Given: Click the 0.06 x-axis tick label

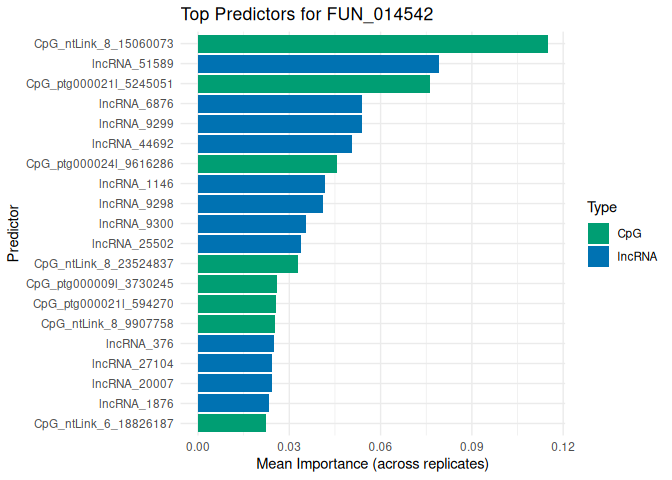Looking at the screenshot, I should (380, 446).
